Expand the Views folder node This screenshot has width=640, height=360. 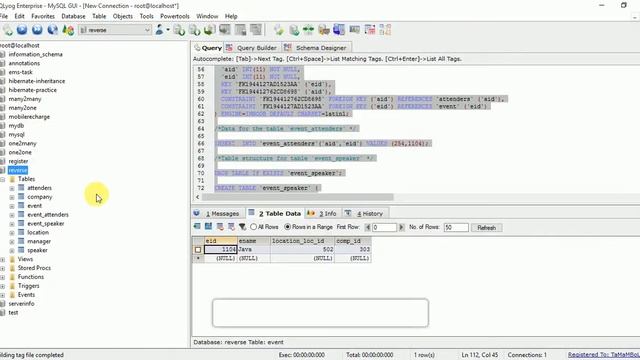[x=3, y=260]
